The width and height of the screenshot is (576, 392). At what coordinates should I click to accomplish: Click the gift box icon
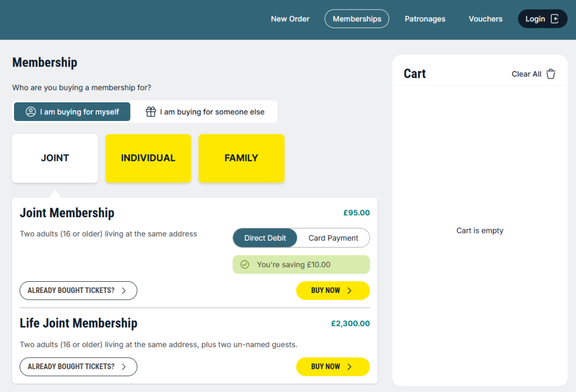click(151, 112)
